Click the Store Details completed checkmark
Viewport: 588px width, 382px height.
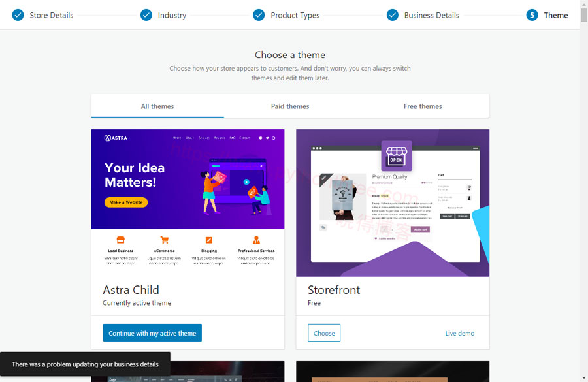point(16,14)
